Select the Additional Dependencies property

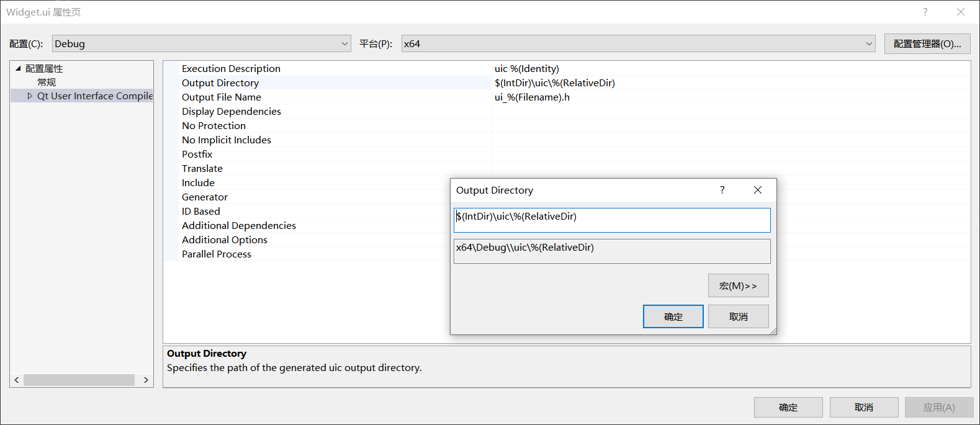(x=239, y=225)
